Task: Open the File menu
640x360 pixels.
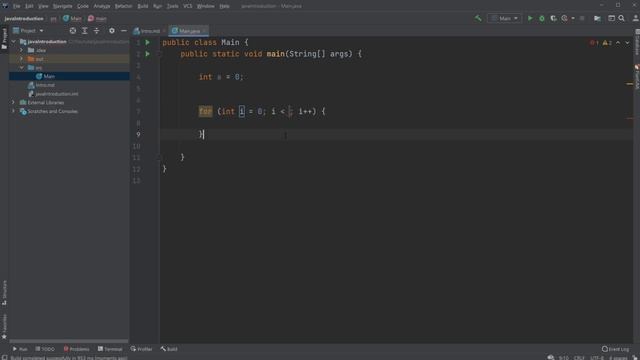Action: click(16, 6)
